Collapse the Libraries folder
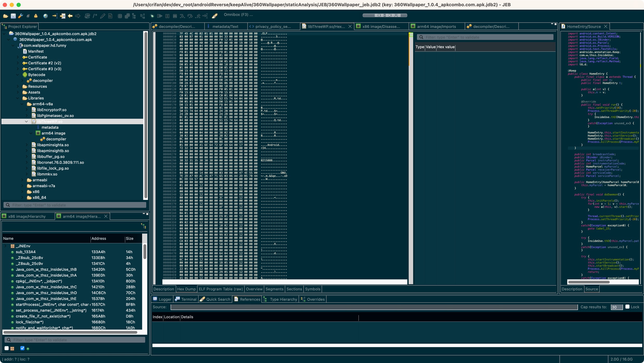Screen dimensions: 644x363 [x=18, y=98]
